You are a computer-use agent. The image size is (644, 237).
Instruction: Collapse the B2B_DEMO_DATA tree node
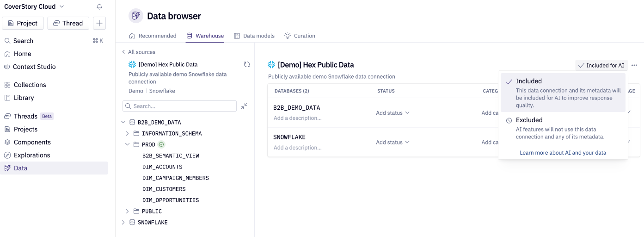tap(123, 122)
